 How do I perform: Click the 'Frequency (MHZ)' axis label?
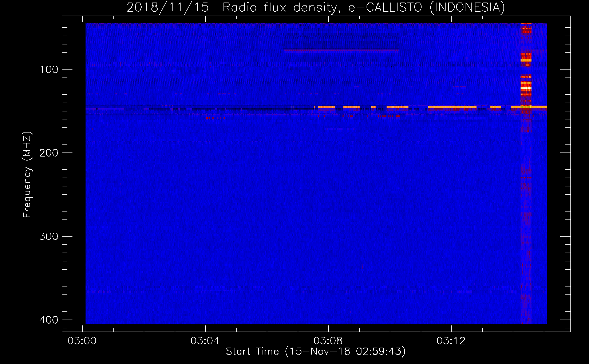[27, 175]
